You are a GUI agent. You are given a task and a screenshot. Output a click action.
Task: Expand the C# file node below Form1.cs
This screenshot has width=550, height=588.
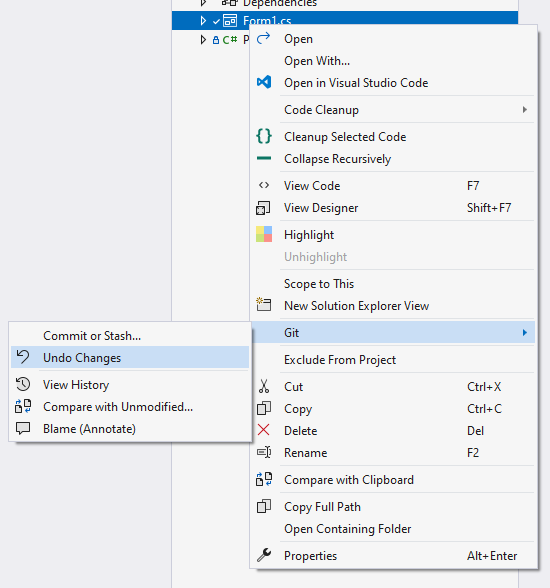(203, 39)
